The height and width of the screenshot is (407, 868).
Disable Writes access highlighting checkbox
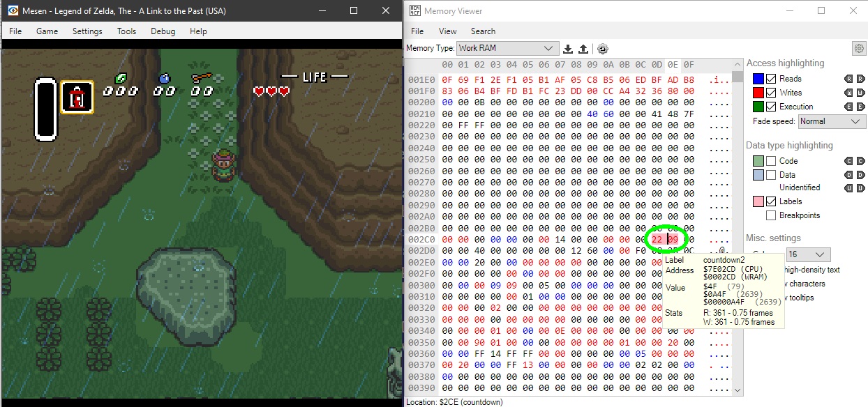tap(771, 93)
